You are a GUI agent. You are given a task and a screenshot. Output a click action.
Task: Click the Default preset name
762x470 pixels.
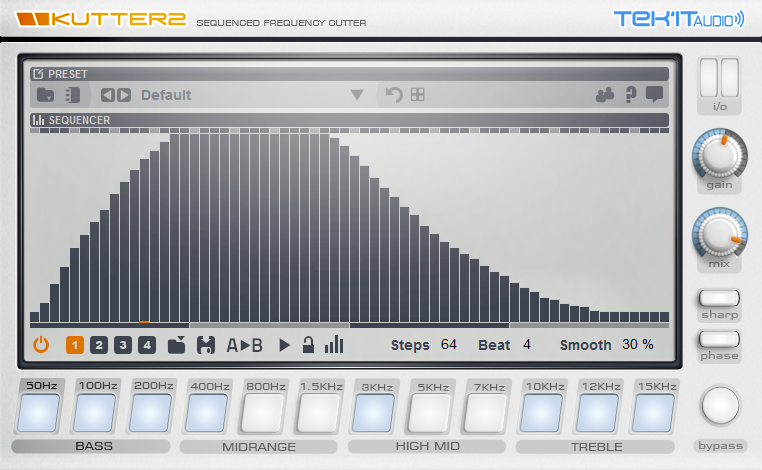(166, 95)
